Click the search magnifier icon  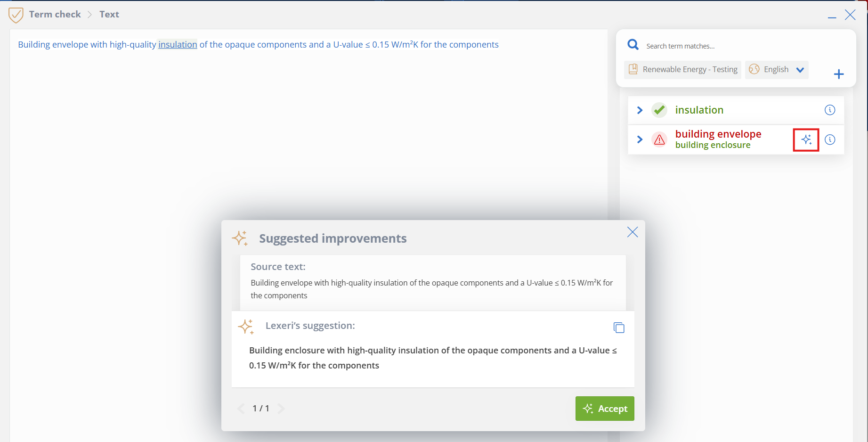pos(633,45)
